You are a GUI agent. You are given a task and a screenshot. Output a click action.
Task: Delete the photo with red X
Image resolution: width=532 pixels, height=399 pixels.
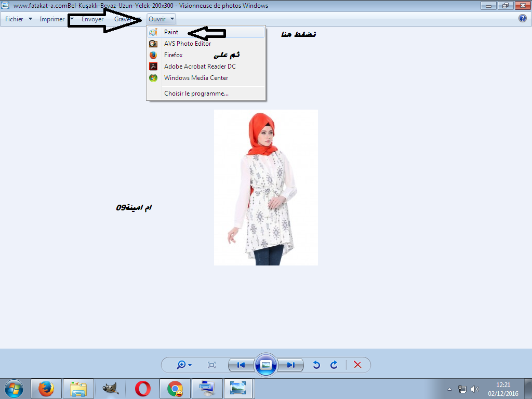pyautogui.click(x=357, y=365)
